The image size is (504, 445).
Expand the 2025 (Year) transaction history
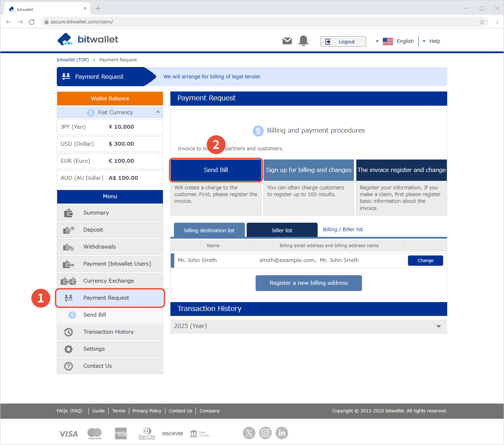point(438,326)
